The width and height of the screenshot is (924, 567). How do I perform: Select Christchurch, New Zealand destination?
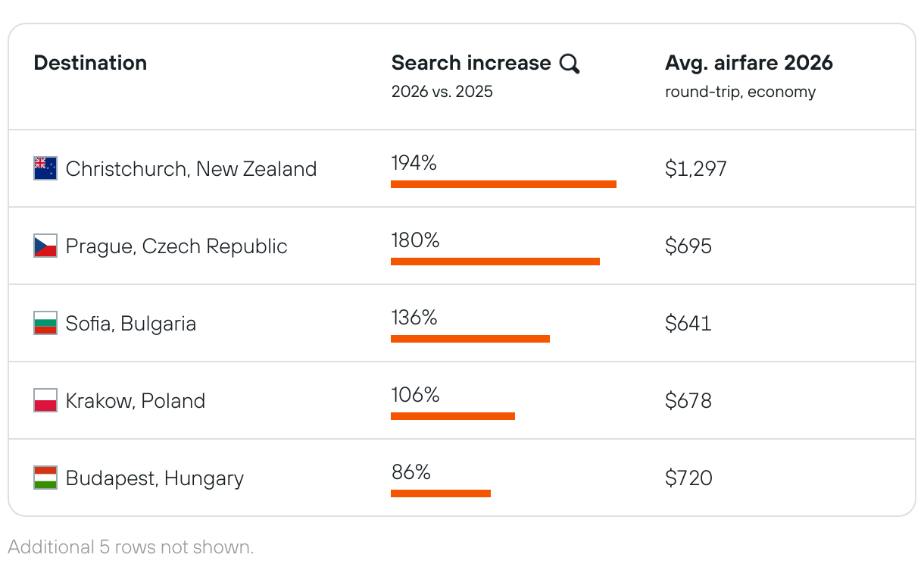191,168
